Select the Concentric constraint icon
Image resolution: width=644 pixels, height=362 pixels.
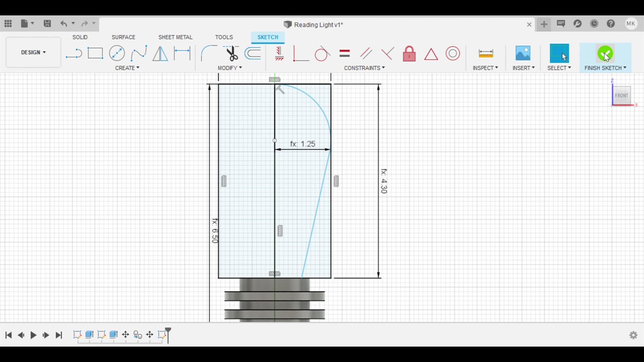(453, 54)
